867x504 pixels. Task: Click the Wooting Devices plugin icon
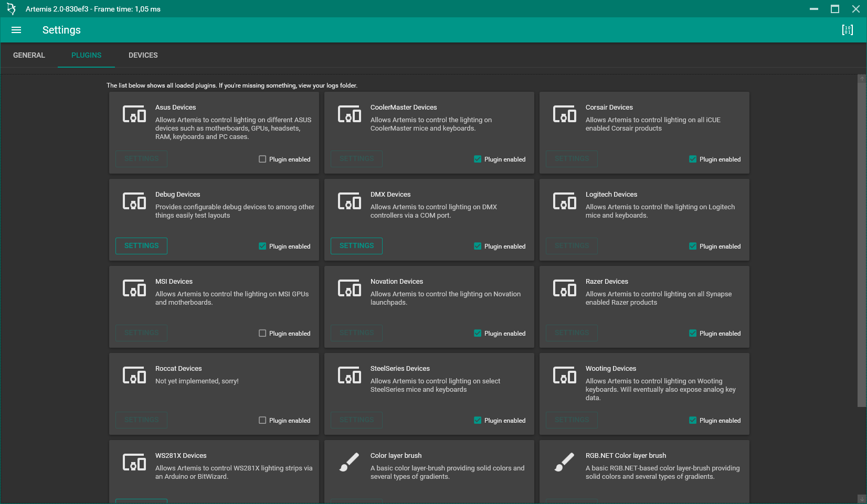coord(565,375)
